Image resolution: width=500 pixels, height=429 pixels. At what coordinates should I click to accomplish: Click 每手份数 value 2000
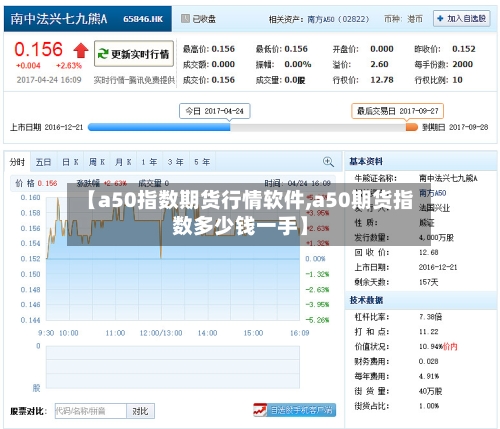pyautogui.click(x=463, y=64)
